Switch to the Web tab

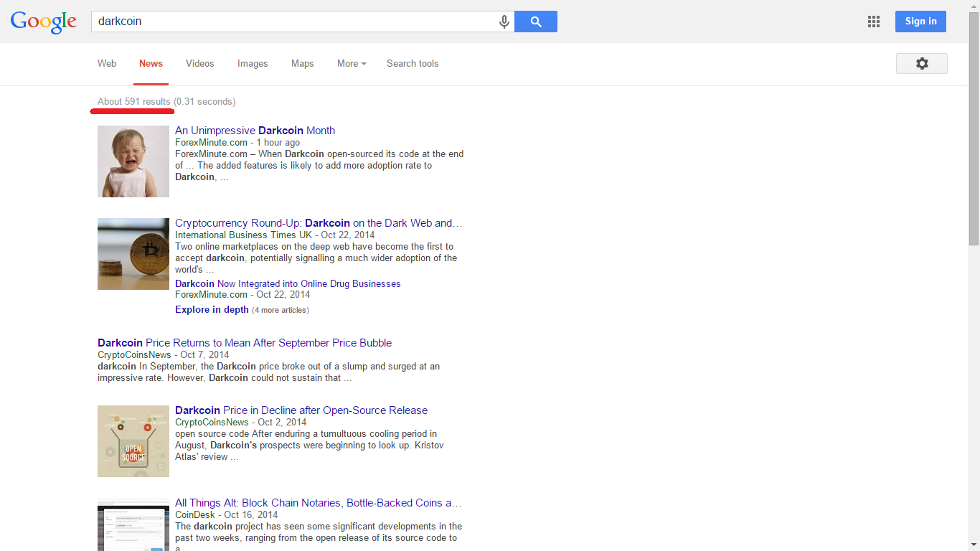pos(107,64)
